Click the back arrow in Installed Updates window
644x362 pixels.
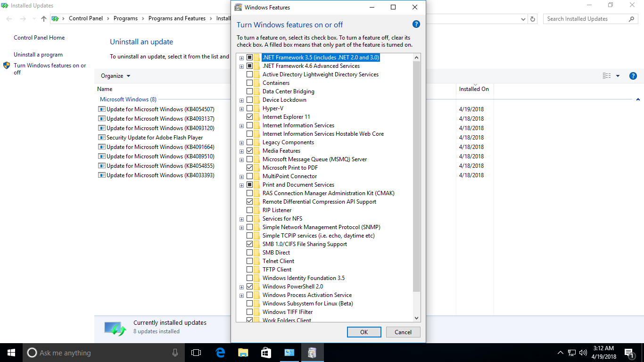(9, 19)
